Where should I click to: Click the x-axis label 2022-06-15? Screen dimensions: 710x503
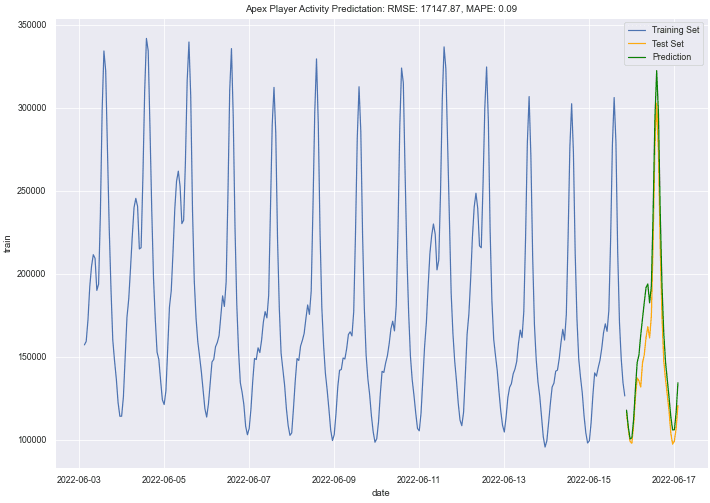coord(589,480)
